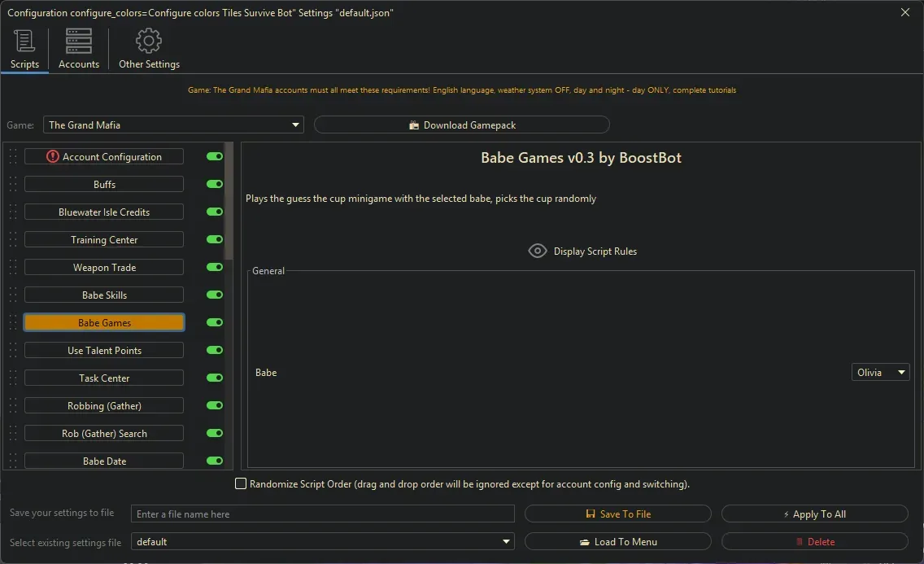Click the file name input field
Image resolution: width=924 pixels, height=564 pixels.
[322, 514]
